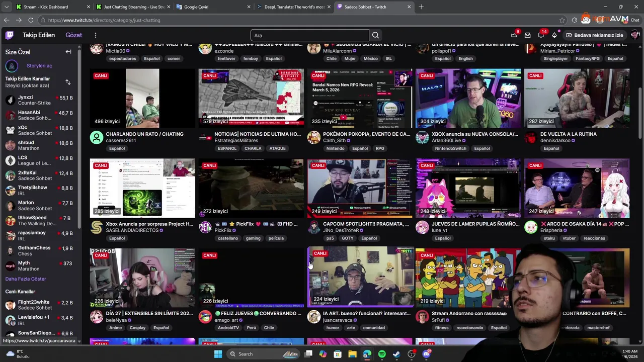This screenshot has height=362, width=644.
Task: Open File Explorer from the taskbar
Action: 352,354
